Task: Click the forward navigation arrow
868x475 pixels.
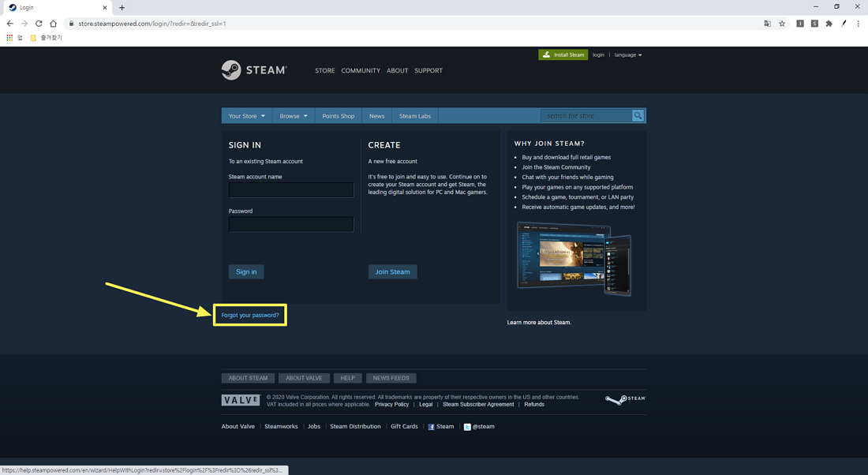Action: tap(24, 24)
